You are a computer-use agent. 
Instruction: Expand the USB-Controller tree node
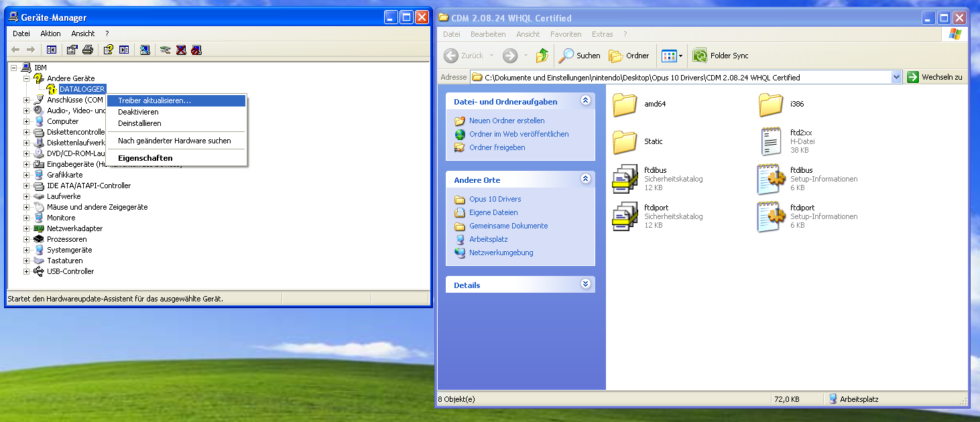click(27, 271)
